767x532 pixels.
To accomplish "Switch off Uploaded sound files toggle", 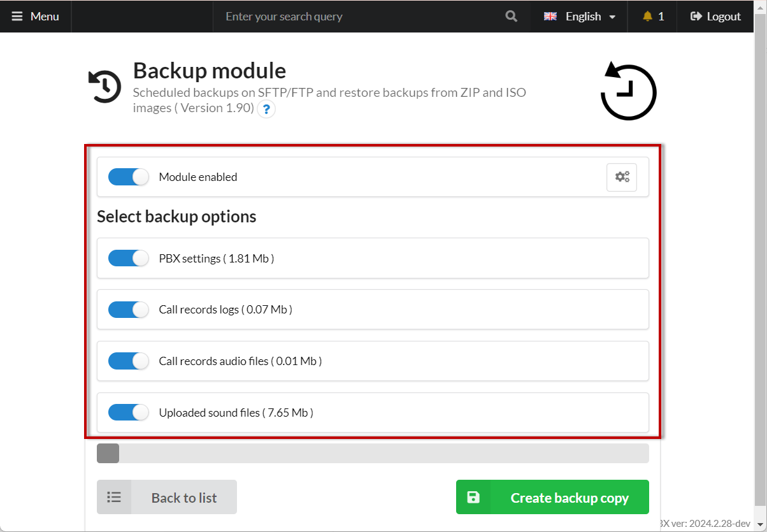I will (128, 412).
